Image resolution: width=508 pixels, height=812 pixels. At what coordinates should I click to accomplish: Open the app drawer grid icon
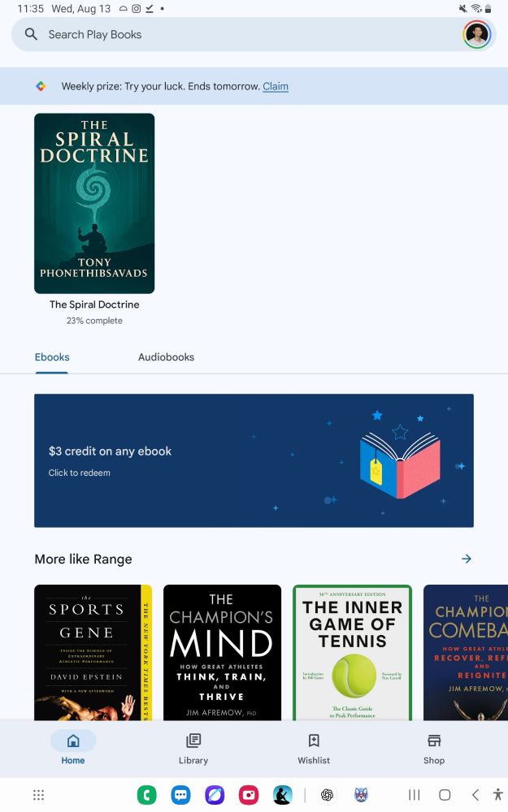pos(38,795)
